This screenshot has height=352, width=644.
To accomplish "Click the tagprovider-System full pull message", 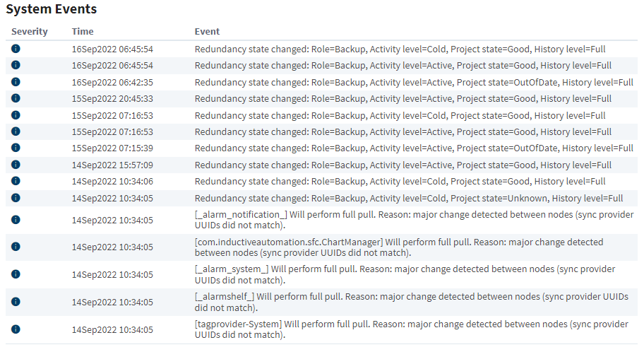I will tap(412, 329).
